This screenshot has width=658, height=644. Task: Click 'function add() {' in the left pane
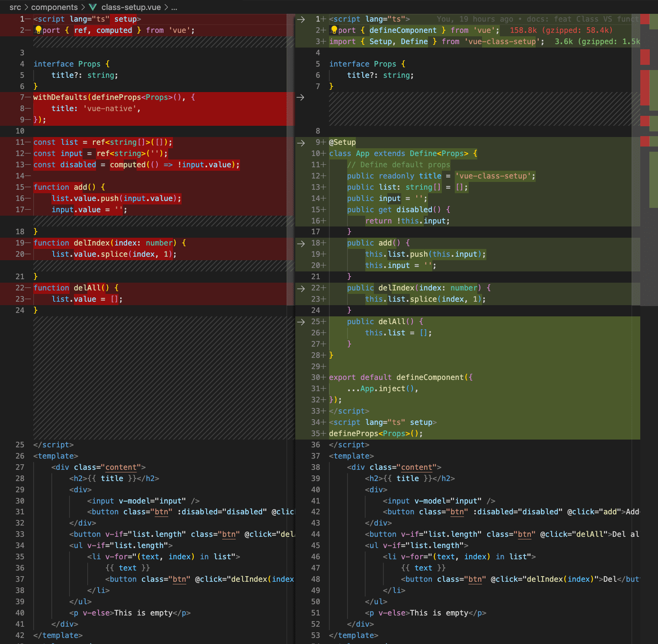(x=69, y=187)
